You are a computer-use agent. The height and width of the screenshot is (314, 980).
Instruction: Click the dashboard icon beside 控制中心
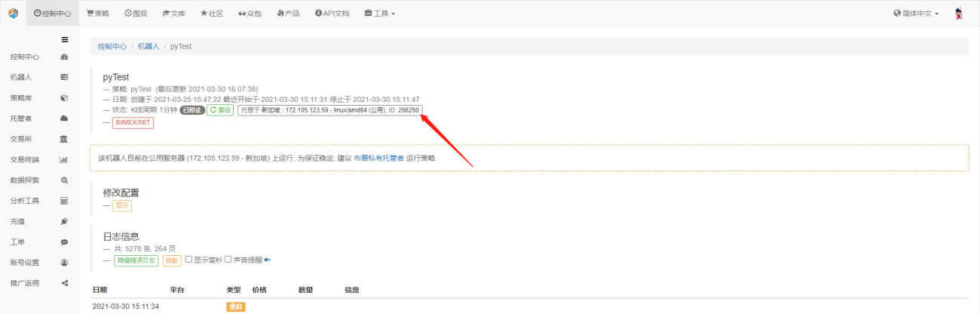pyautogui.click(x=64, y=57)
